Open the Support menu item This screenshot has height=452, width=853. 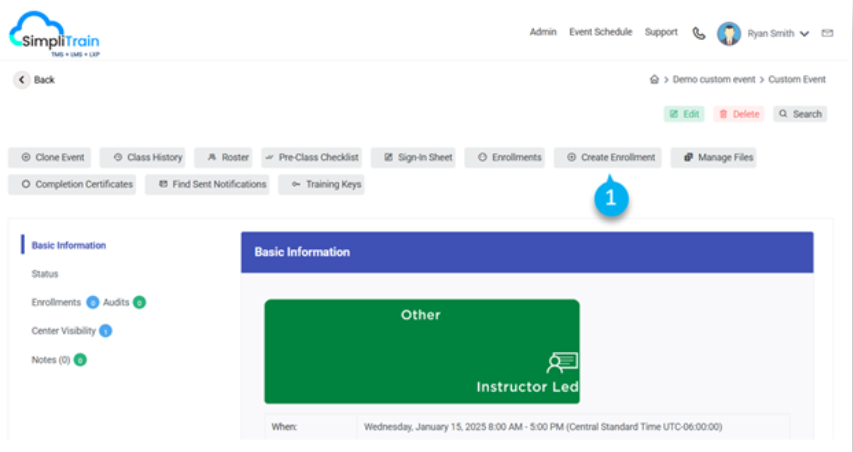click(661, 32)
